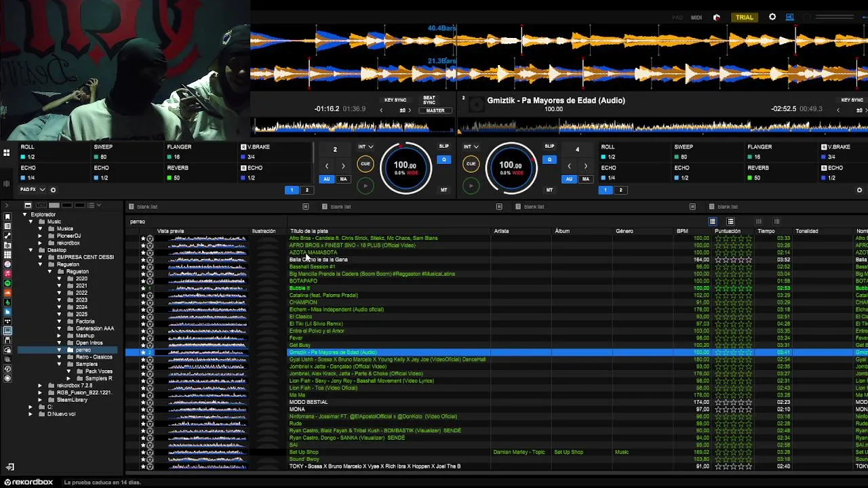868x488 pixels.
Task: Open the Beatport icon in sidebar
Action: click(7, 302)
